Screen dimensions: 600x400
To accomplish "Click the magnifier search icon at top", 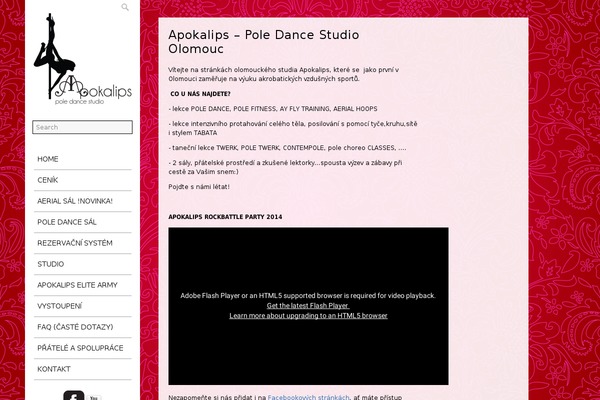I will (x=125, y=7).
